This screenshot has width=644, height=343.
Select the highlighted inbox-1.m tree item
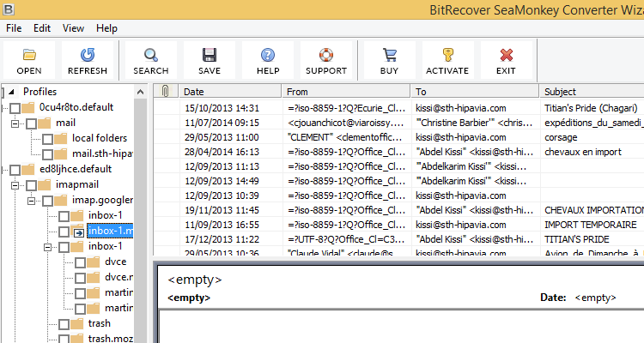(111, 231)
